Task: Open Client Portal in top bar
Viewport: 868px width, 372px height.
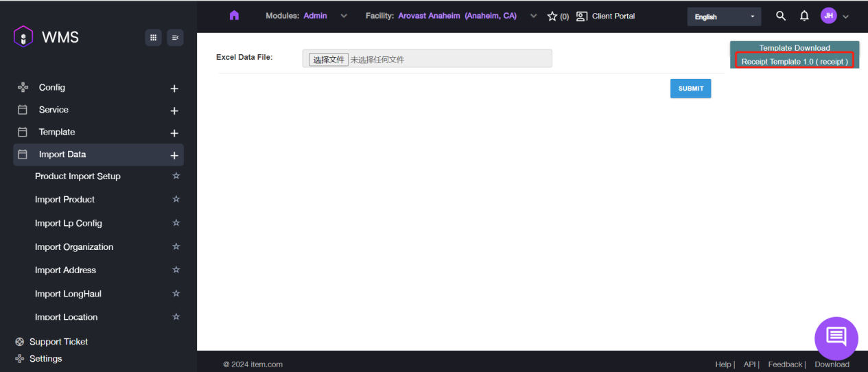Action: (x=606, y=16)
